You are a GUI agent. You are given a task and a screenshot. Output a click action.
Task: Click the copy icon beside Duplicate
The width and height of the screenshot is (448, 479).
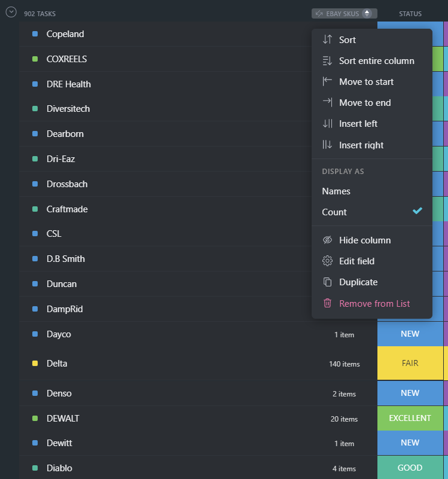click(327, 282)
